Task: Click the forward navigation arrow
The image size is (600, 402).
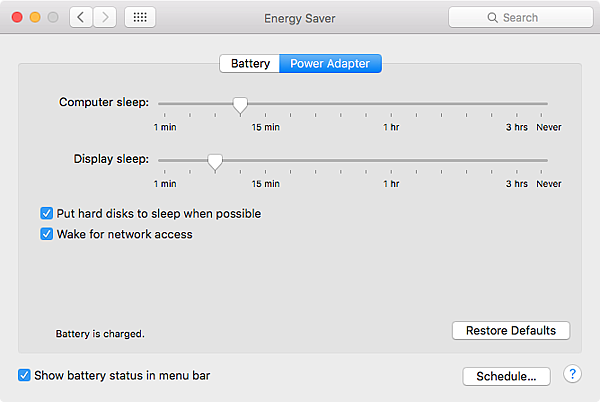Action: [x=105, y=17]
